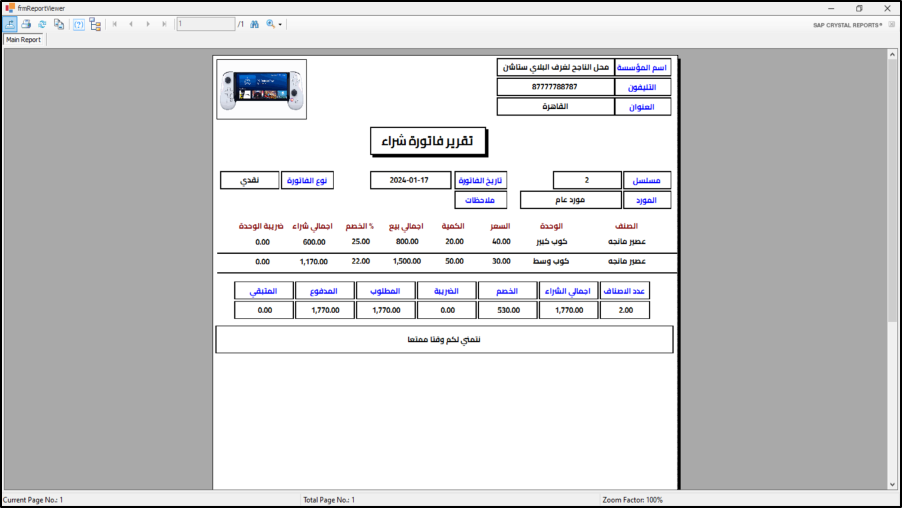This screenshot has height=508, width=902.
Task: Click the Export Report icon
Action: coord(10,24)
